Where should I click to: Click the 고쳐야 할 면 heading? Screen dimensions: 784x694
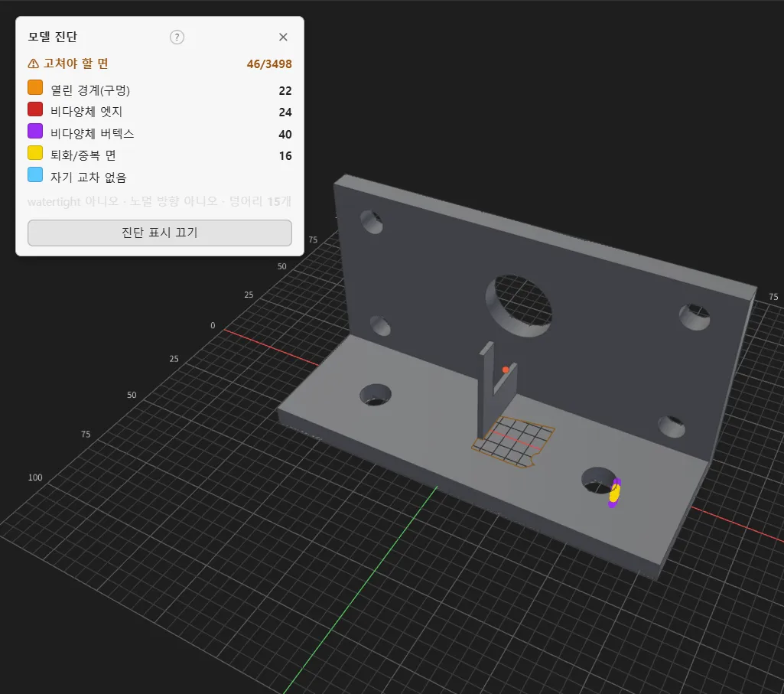click(x=76, y=64)
